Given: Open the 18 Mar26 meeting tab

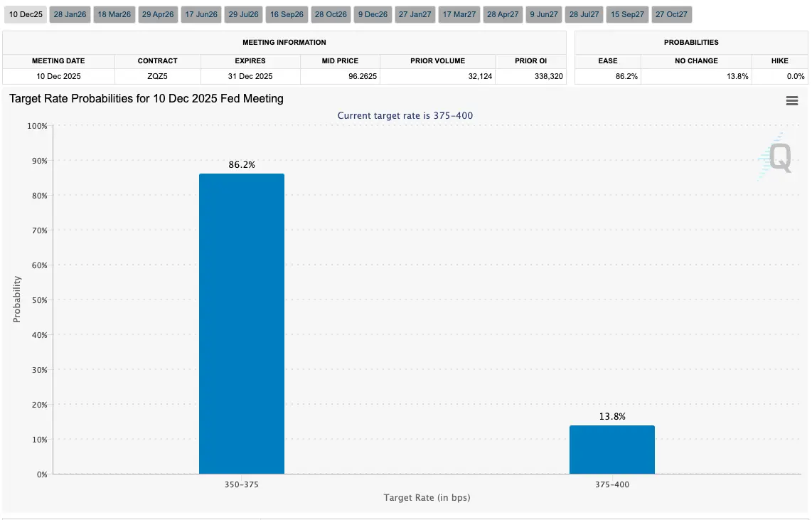Looking at the screenshot, I should (114, 14).
